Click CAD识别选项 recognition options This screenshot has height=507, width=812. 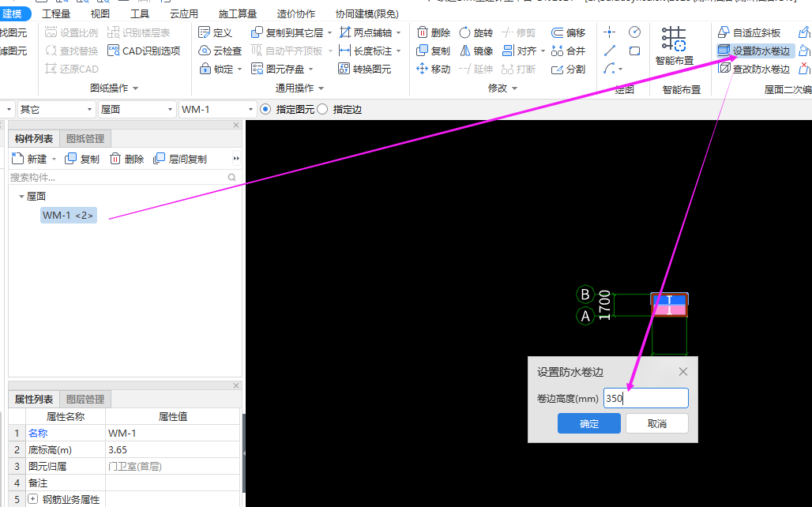pos(144,51)
